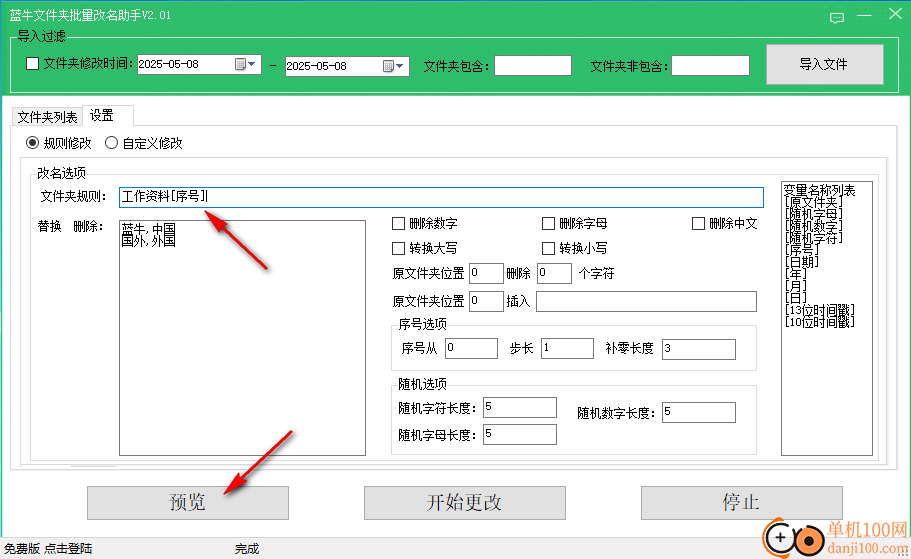911x559 pixels.
Task: Minimize the window
Action: (x=865, y=16)
